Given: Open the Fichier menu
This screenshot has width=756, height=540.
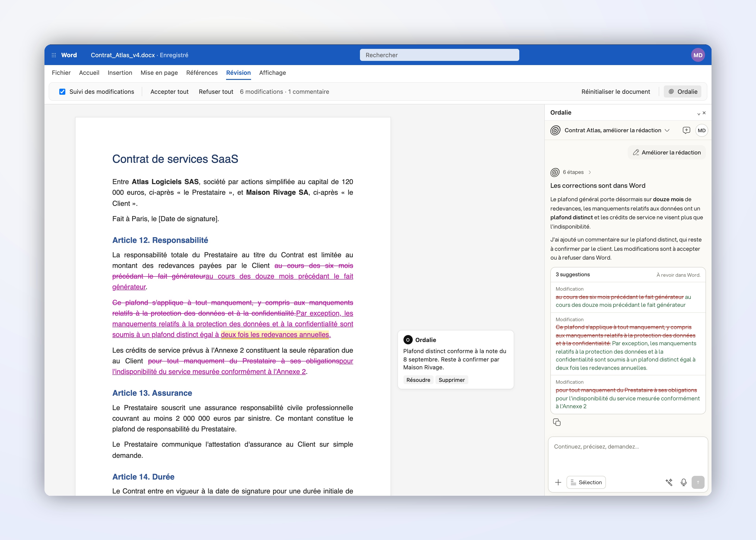Looking at the screenshot, I should tap(61, 73).
